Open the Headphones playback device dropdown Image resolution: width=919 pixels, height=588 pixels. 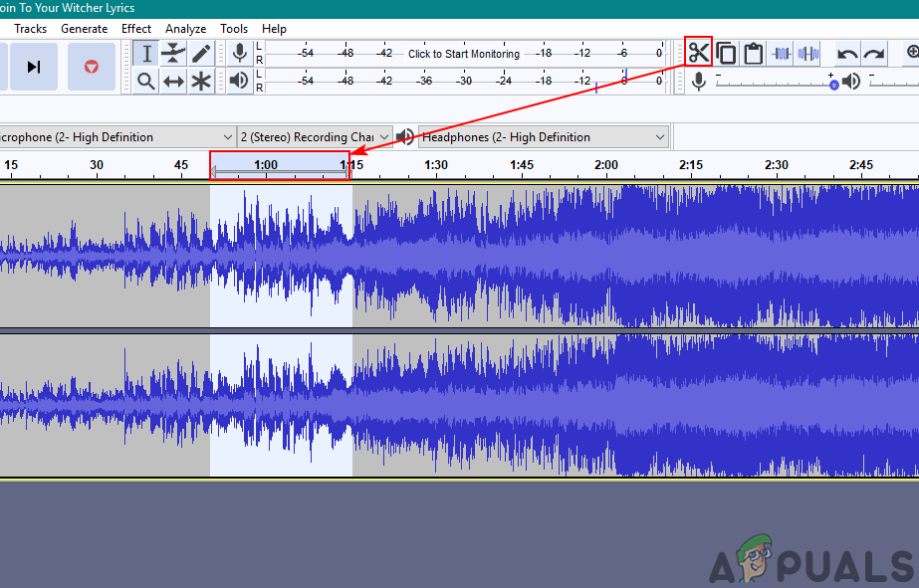point(659,136)
